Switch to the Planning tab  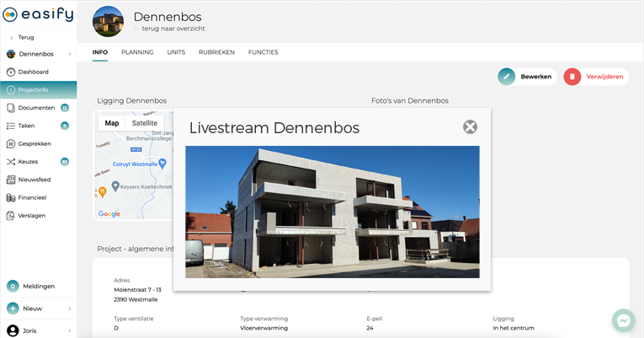pos(137,52)
